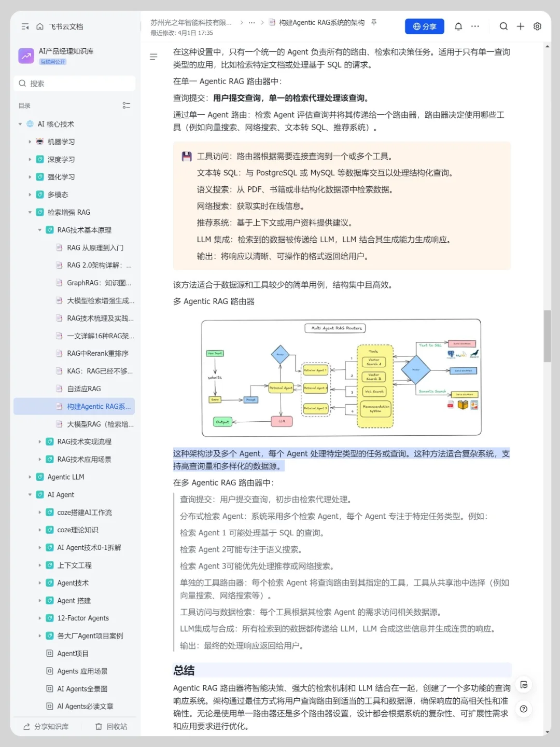Collapse the RAG技术基本原理 tree node
560x747 pixels.
click(x=40, y=230)
